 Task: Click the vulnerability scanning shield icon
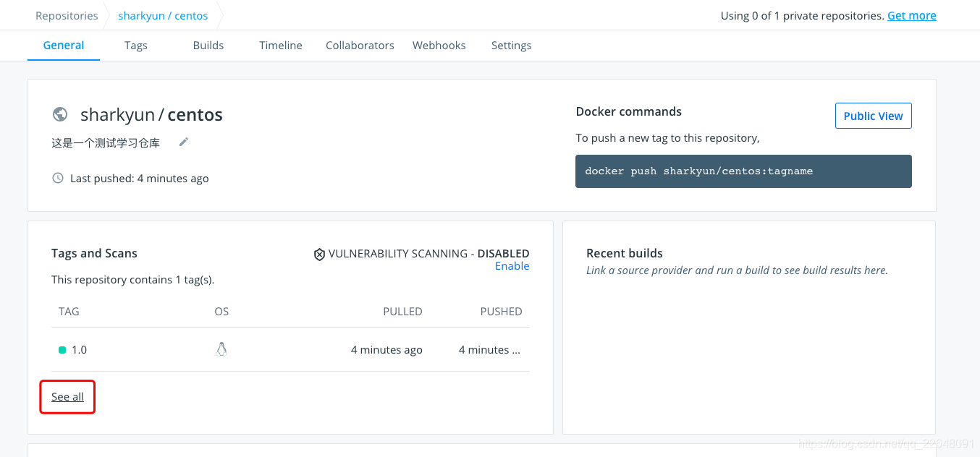coord(319,254)
